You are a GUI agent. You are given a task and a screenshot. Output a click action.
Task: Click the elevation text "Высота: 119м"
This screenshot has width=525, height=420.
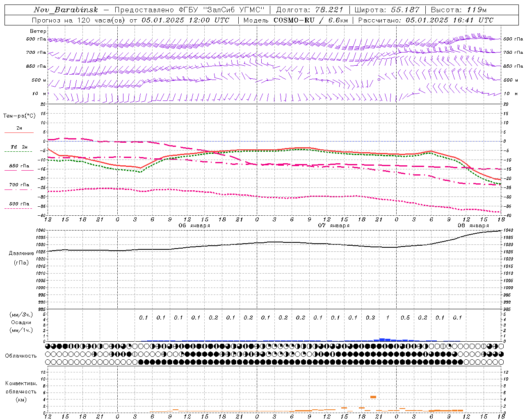pyautogui.click(x=459, y=10)
